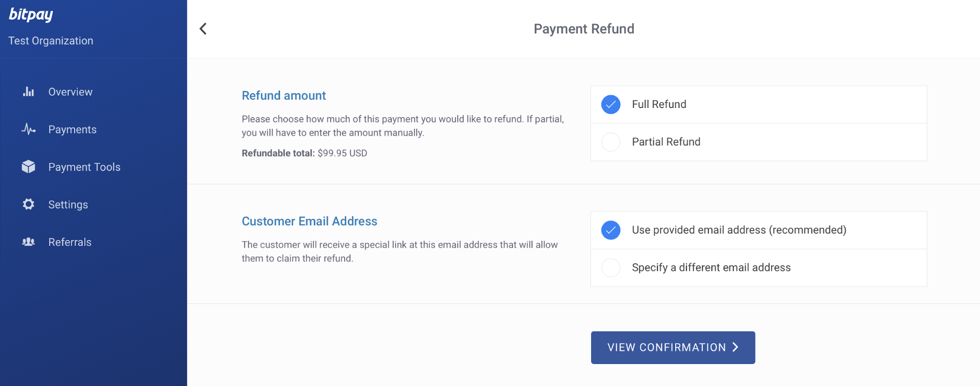Click the Payment Refund page title
Image resolution: width=980 pixels, height=386 pixels.
[584, 29]
